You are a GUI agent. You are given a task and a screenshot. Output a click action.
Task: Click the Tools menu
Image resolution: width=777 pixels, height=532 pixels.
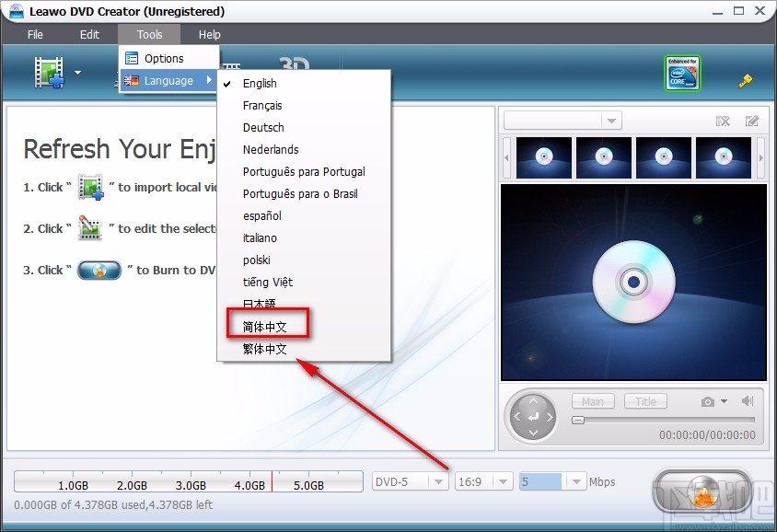tap(149, 35)
